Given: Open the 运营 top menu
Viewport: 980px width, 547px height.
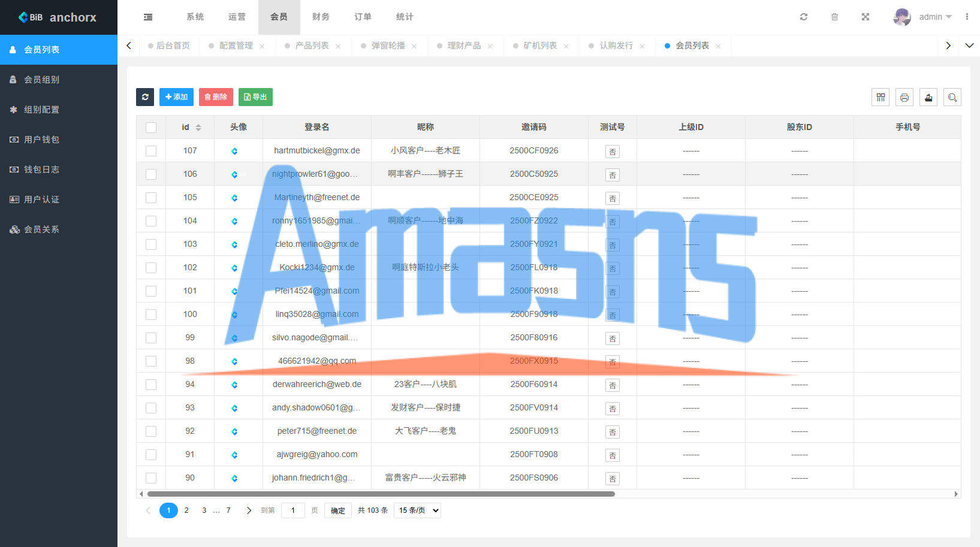Looking at the screenshot, I should [237, 17].
